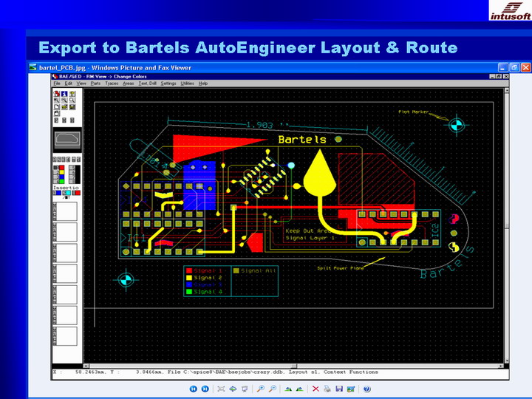This screenshot has height=399, width=532.
Task: Click the blue info icon in BAE toolbar
Action: 64,94
